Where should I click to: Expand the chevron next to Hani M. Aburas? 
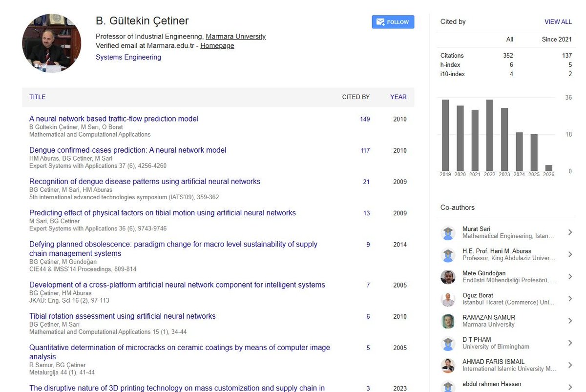[x=570, y=254]
